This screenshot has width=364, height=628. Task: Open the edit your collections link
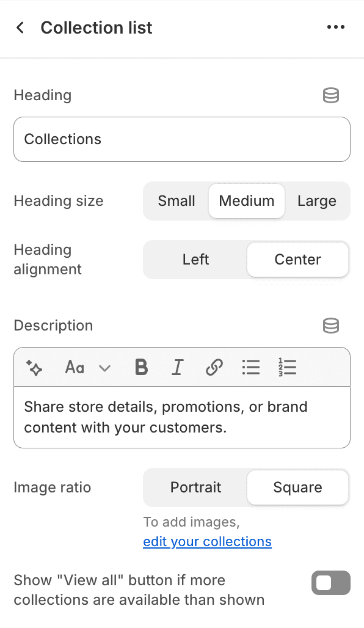(208, 541)
